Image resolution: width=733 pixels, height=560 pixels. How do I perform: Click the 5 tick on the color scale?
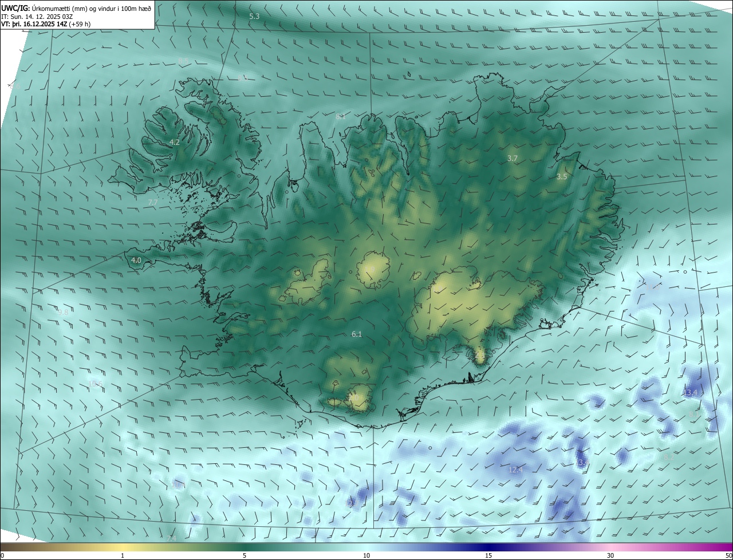245,555
